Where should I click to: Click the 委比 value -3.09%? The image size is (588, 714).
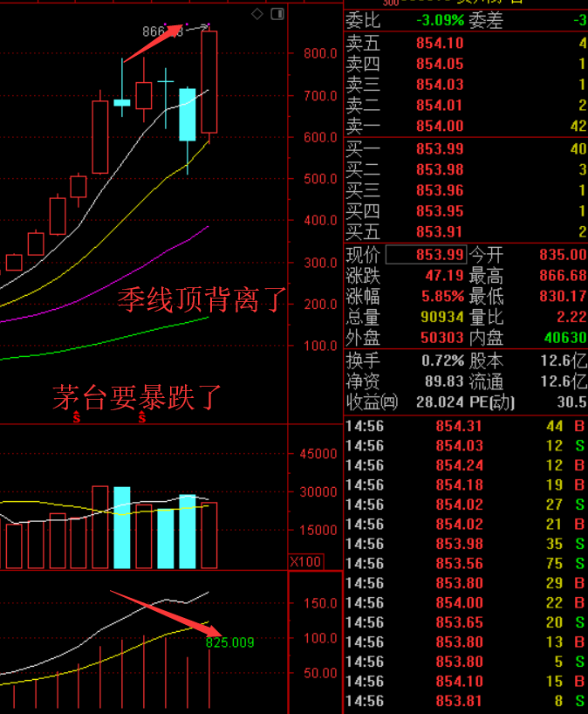coord(440,20)
